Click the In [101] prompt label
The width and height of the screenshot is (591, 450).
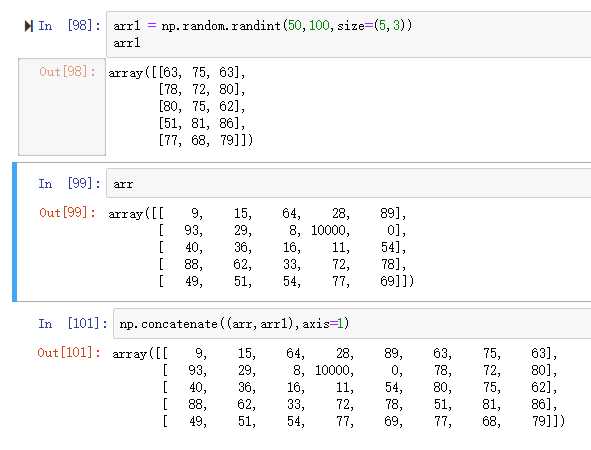point(73,323)
